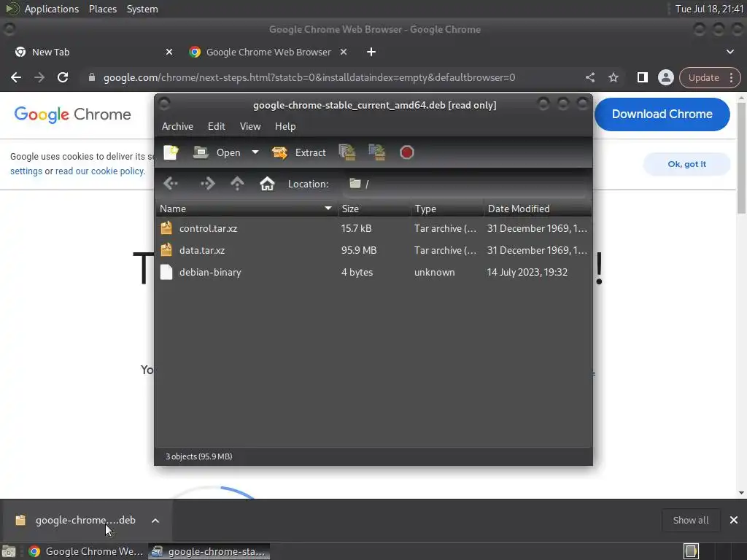Close the New Tab tab

point(169,52)
